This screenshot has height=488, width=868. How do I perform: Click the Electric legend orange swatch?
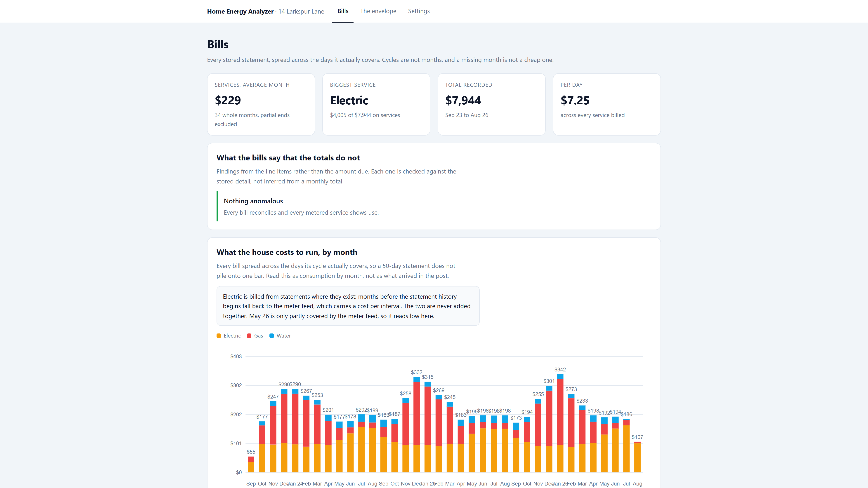click(219, 336)
